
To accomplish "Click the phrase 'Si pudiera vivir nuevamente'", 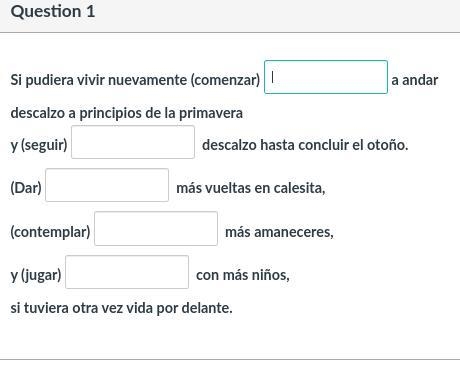I will (99, 80).
